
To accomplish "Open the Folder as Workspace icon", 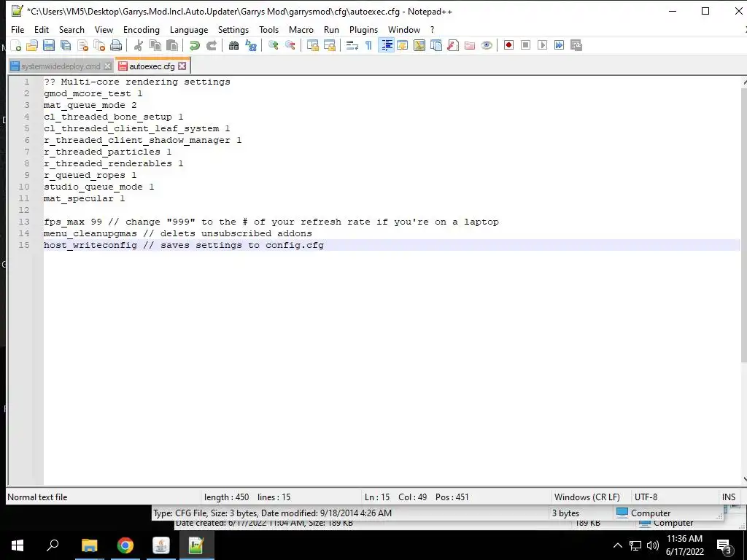I will [x=470, y=45].
